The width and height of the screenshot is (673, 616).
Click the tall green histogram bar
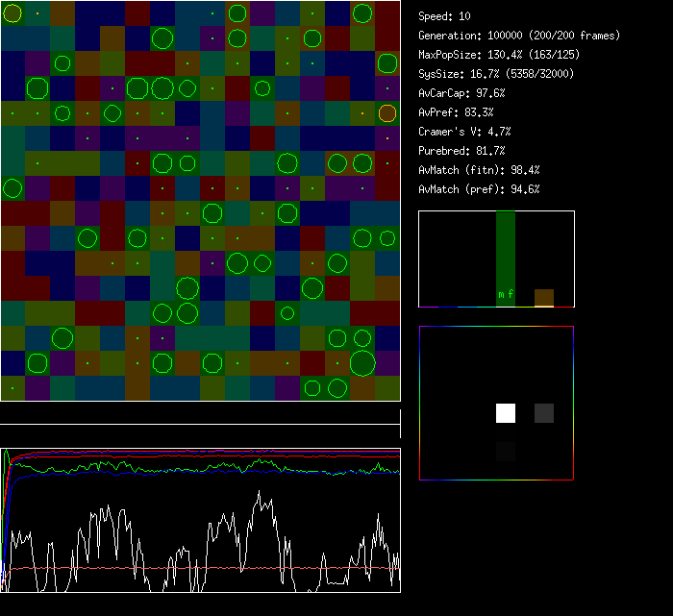506,258
